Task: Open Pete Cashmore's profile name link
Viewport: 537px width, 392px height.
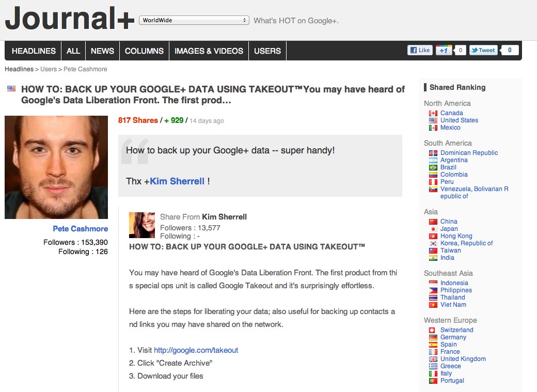Action: click(x=80, y=229)
